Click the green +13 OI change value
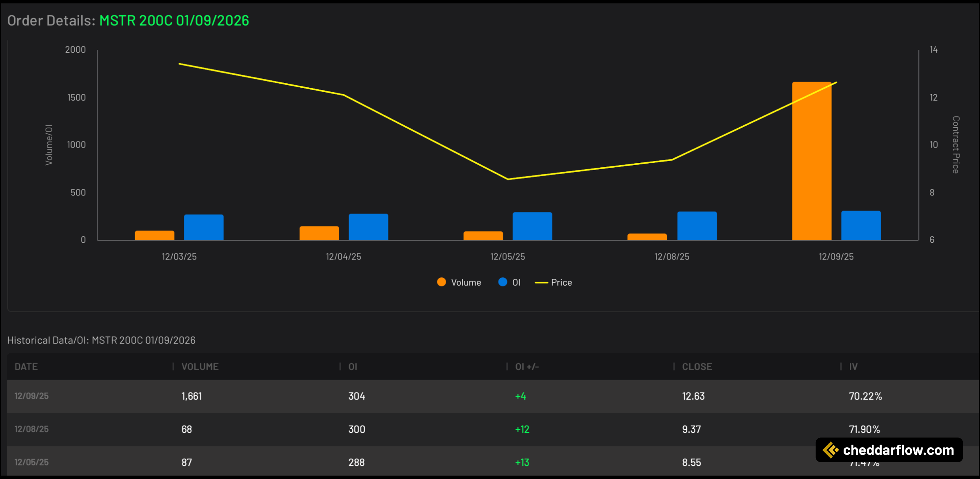This screenshot has height=479, width=980. click(522, 462)
